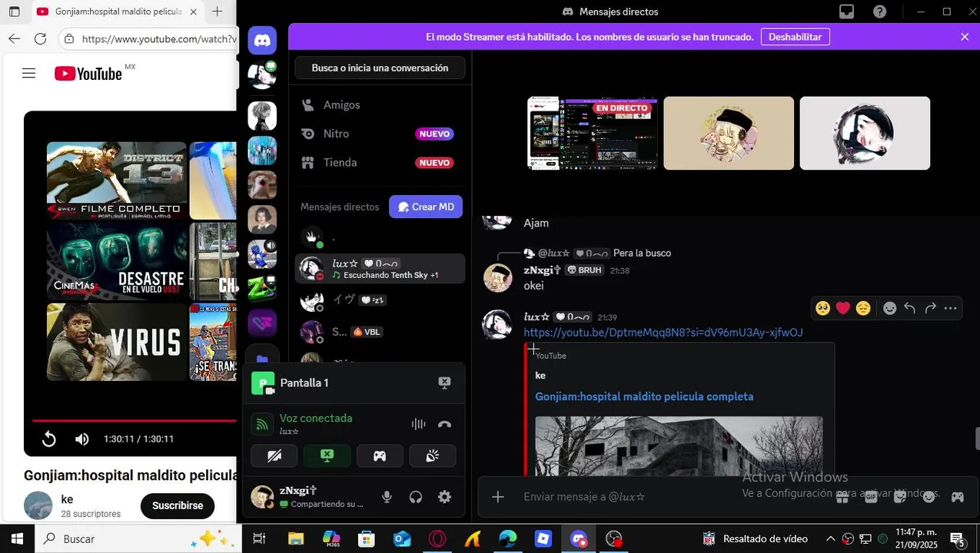The image size is (980, 553).
Task: Deafen headphones in Discord user panel
Action: (416, 497)
